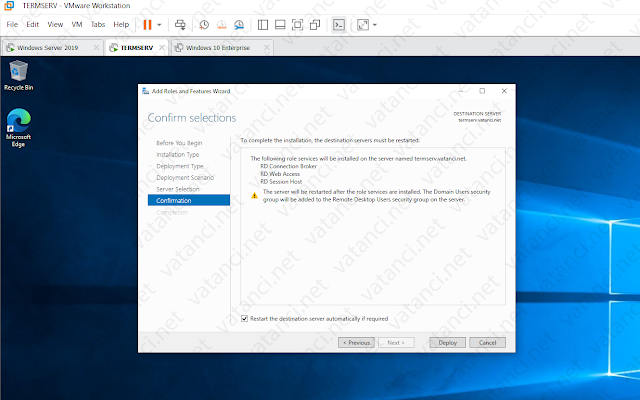Toggle the thumbnail bar view
Screen dimensions: 640x400
[280, 25]
